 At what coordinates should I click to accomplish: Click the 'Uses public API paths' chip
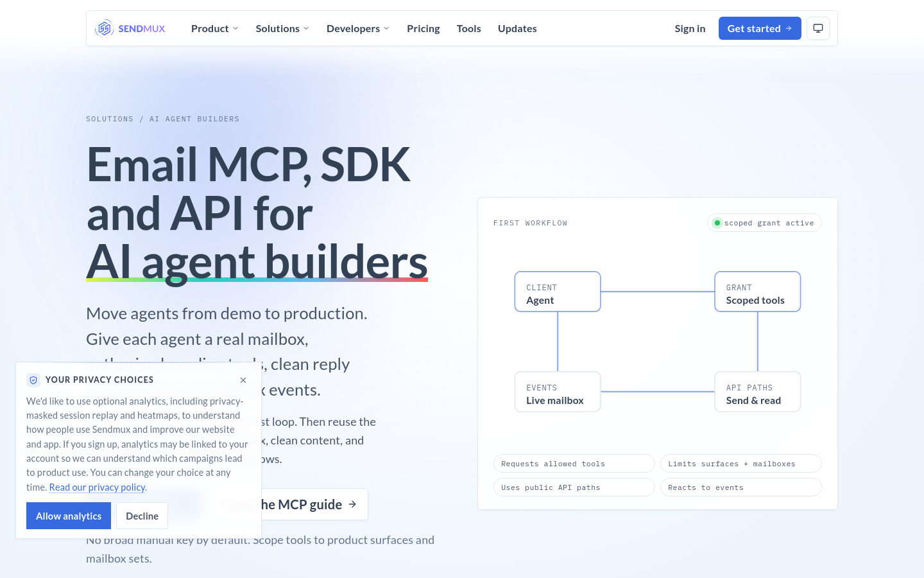coord(574,487)
